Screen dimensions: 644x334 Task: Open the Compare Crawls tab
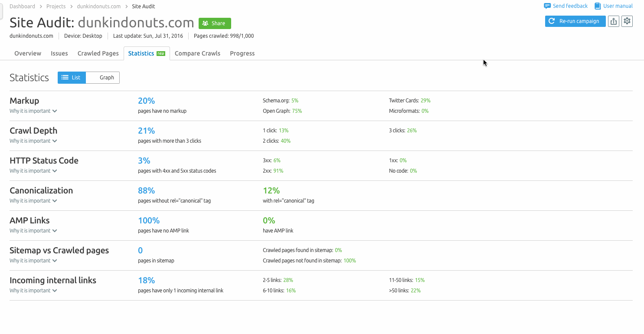tap(197, 53)
